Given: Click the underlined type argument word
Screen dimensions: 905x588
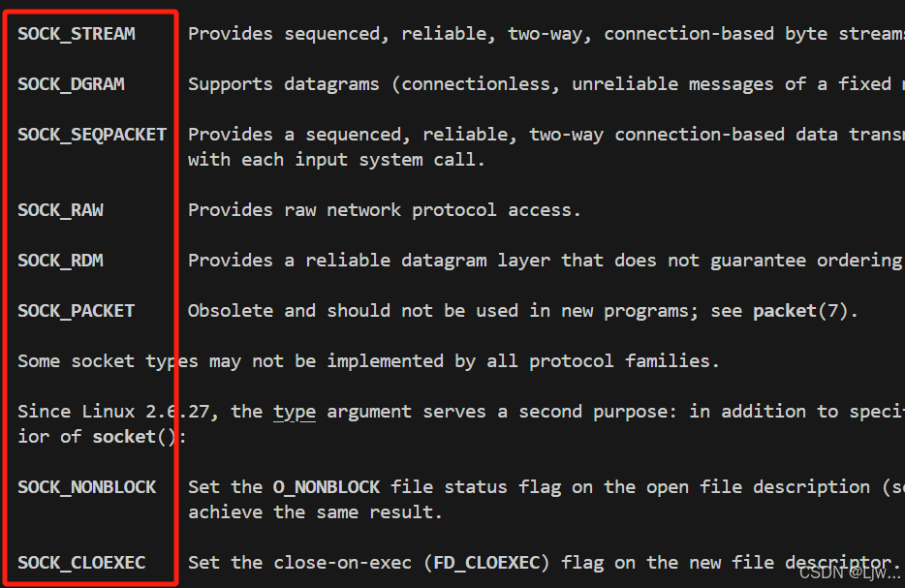Looking at the screenshot, I should (x=295, y=412).
